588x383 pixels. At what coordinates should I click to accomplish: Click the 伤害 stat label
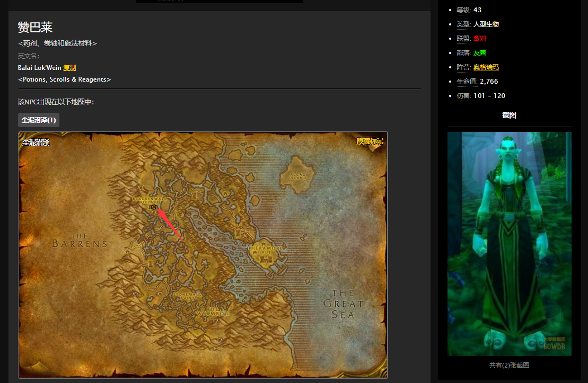click(x=463, y=96)
